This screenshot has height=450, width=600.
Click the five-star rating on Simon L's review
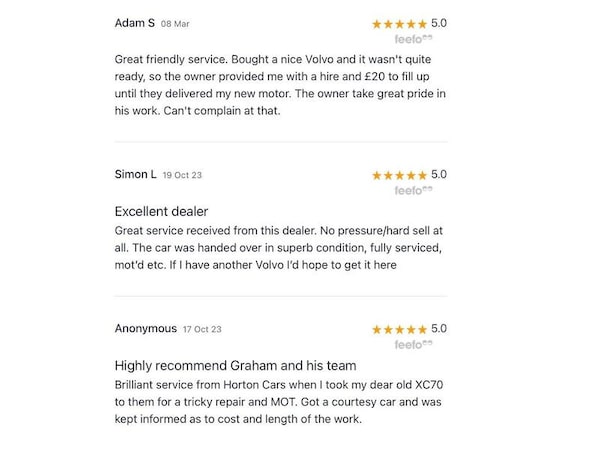coord(399,175)
